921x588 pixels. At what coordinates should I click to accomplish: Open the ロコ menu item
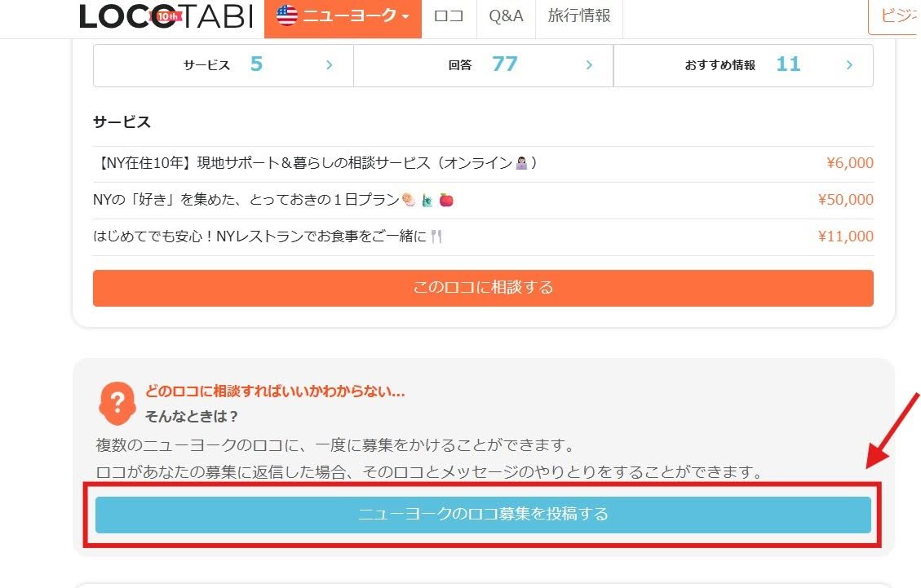coord(449,16)
